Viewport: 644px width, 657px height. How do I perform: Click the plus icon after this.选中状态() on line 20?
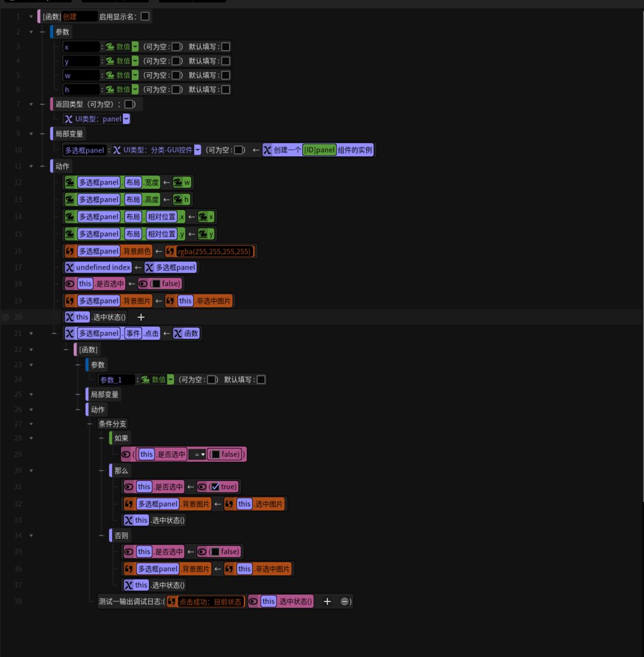pyautogui.click(x=141, y=317)
